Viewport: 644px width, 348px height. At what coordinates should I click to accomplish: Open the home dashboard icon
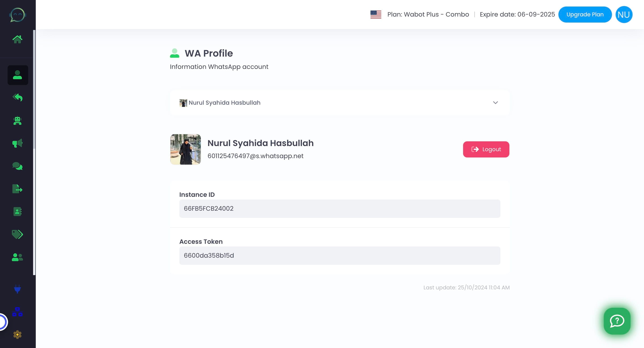coord(17,39)
